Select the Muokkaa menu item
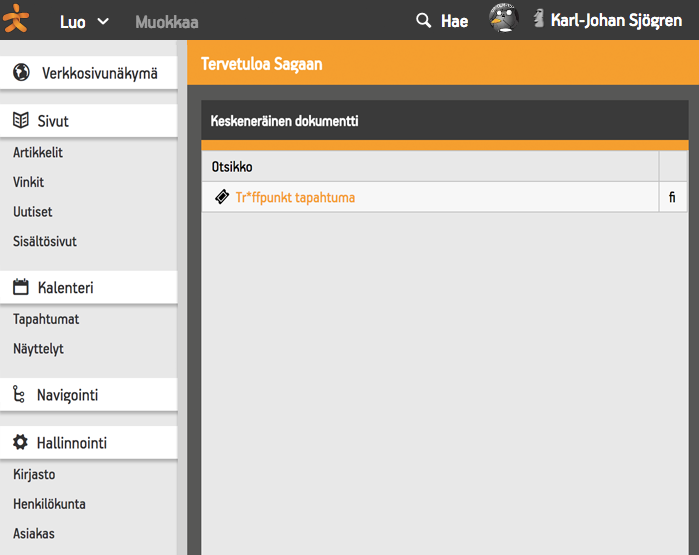The image size is (699, 555). pos(167,22)
